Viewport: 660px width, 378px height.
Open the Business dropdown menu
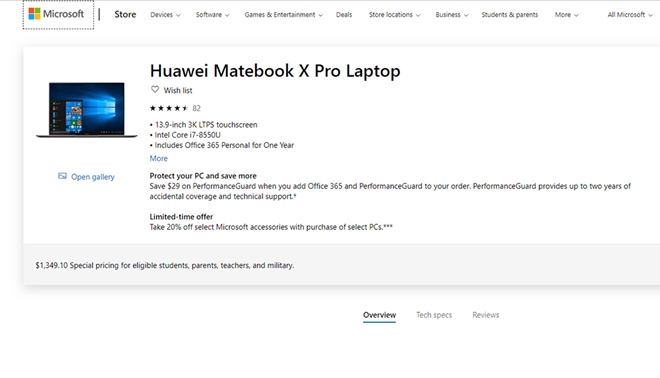[452, 15]
